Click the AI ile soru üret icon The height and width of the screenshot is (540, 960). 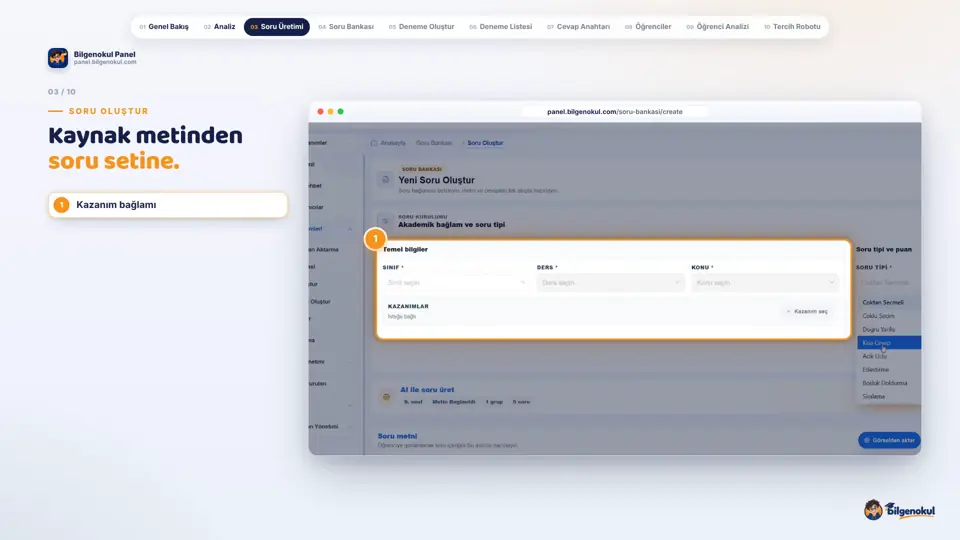(386, 397)
